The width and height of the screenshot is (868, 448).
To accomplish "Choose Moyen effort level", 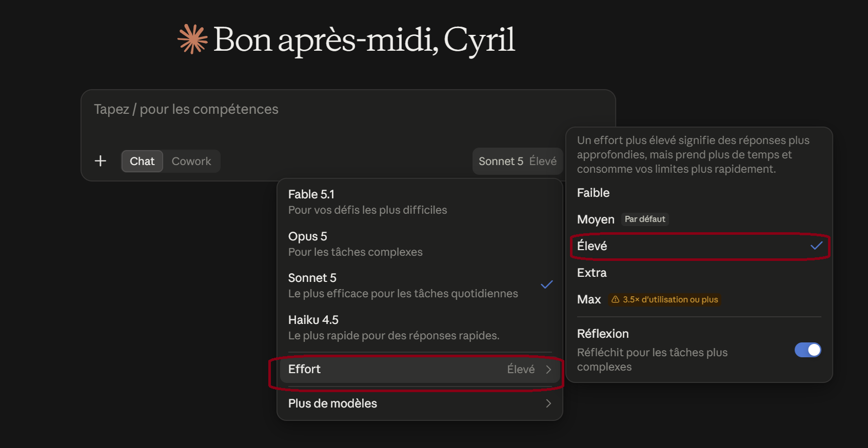I will 699,219.
